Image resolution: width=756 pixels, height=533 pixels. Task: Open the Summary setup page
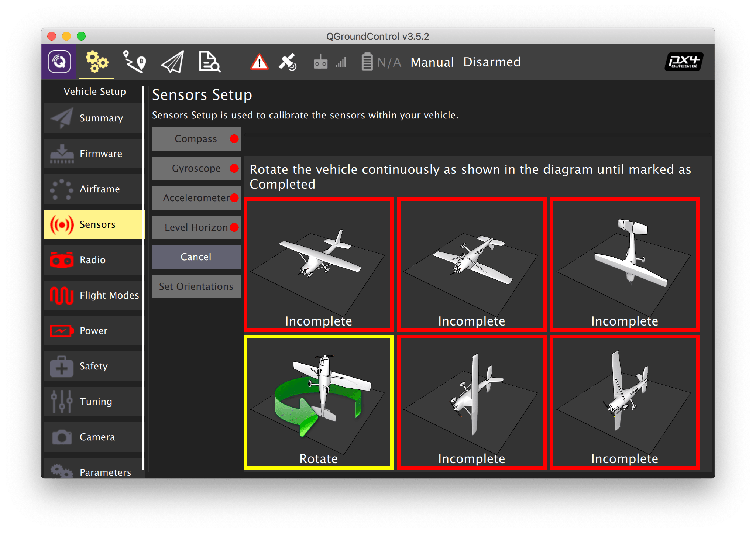[x=94, y=118]
